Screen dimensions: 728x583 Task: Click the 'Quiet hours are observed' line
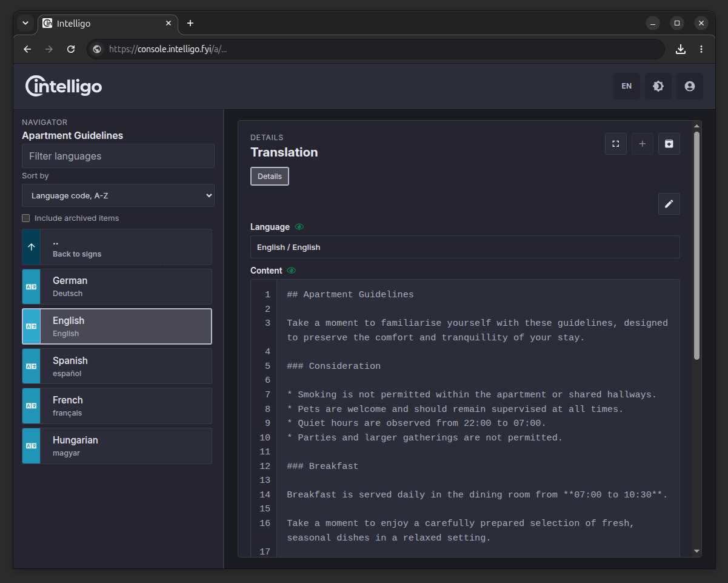[x=416, y=423]
